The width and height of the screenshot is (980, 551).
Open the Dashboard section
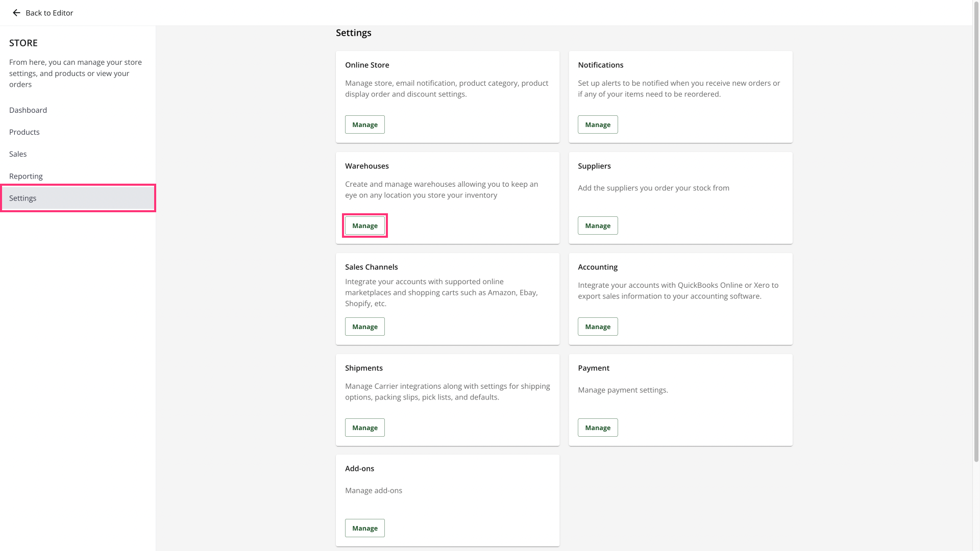pos(28,110)
